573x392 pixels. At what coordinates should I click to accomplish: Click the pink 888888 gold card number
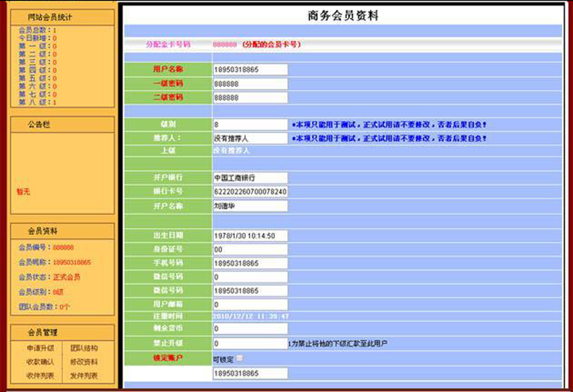coord(225,44)
